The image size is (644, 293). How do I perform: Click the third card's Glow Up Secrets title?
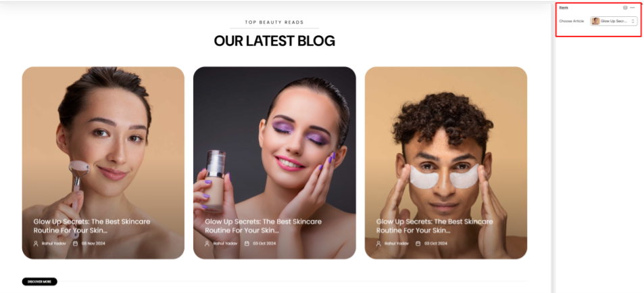coord(435,226)
